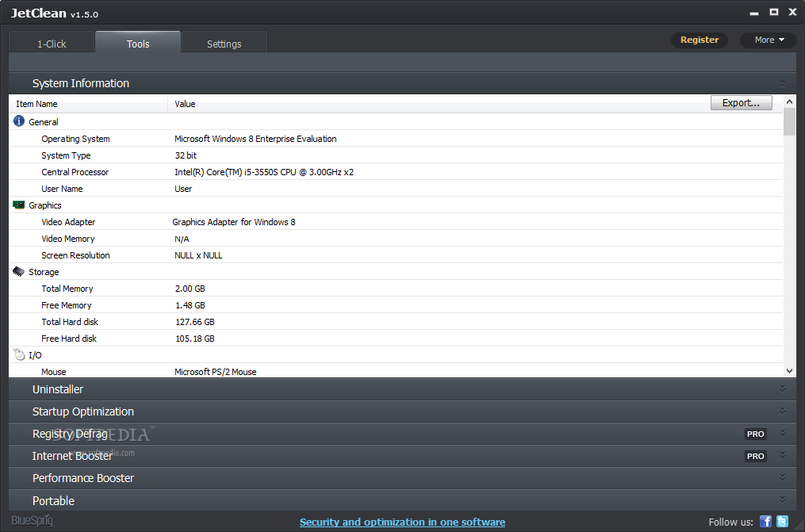Select the Free Memory row

[x=396, y=304]
